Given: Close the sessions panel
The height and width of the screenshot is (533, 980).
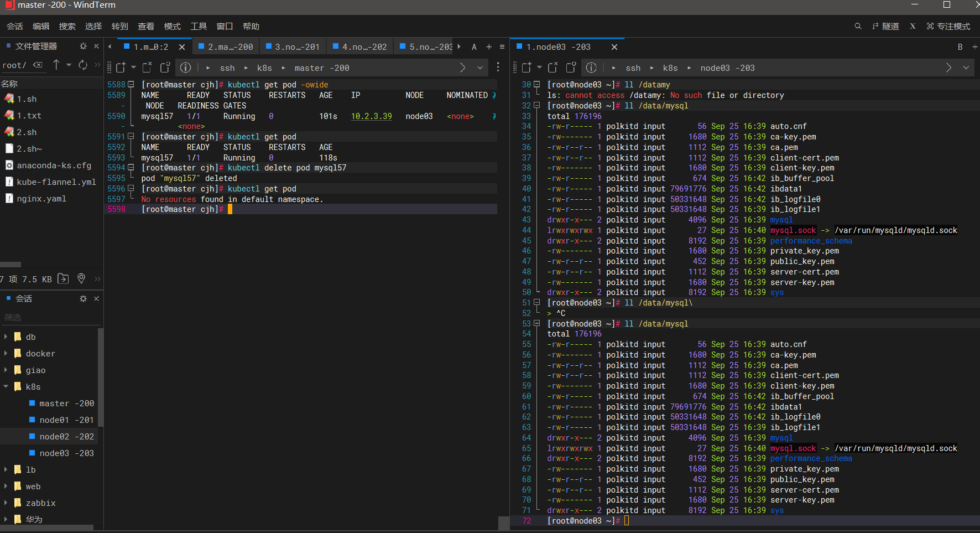Looking at the screenshot, I should click(96, 298).
